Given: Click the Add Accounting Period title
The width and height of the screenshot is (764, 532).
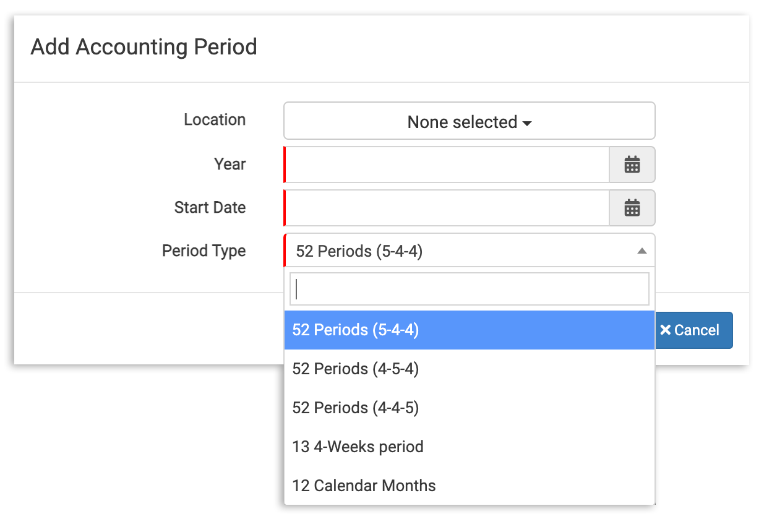Looking at the screenshot, I should [144, 47].
